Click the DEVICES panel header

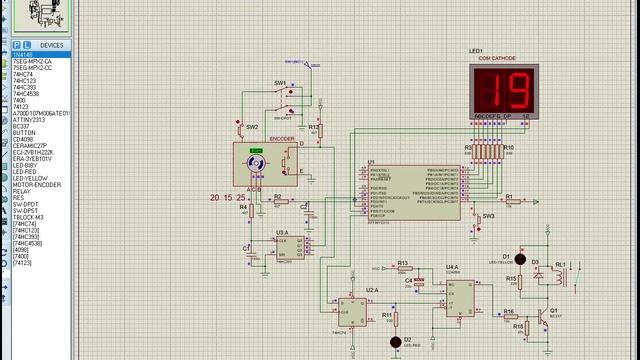pyautogui.click(x=51, y=45)
